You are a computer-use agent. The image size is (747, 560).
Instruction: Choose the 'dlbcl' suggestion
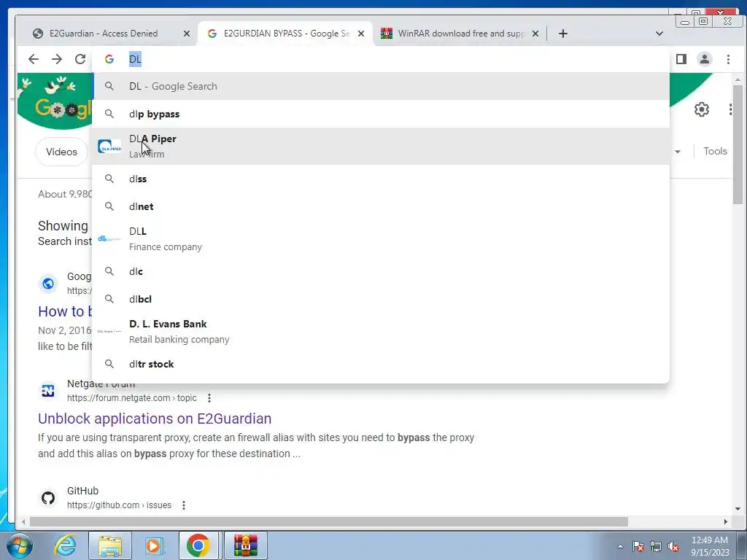point(381,298)
